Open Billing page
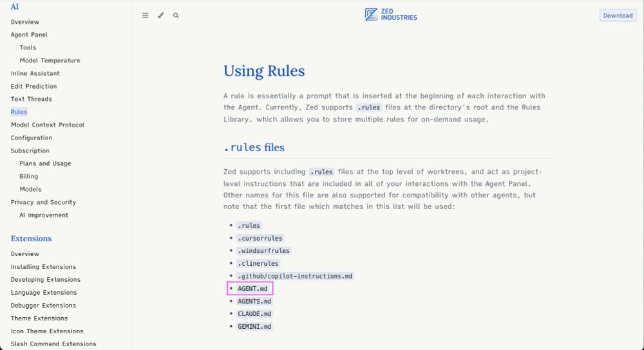The height and width of the screenshot is (350, 644). (x=29, y=176)
